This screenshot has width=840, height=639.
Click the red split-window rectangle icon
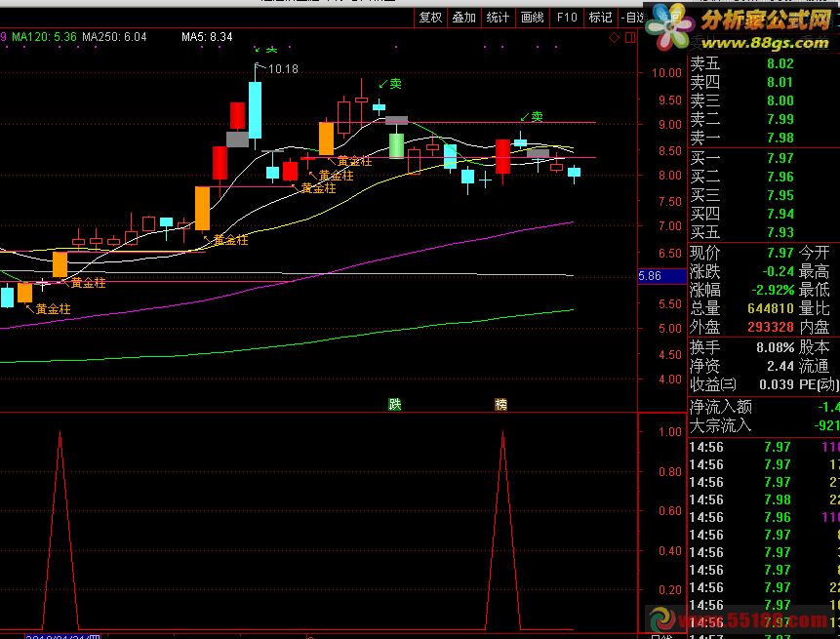pos(630,37)
